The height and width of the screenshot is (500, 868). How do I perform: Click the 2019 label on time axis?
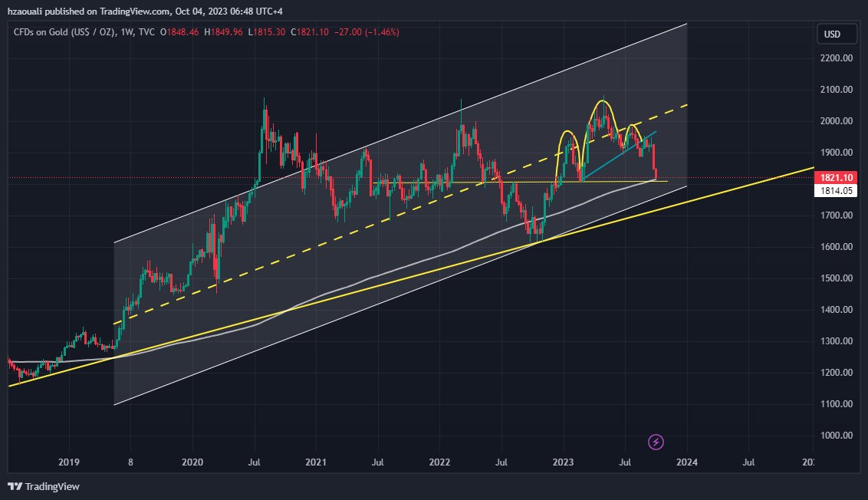pos(69,462)
